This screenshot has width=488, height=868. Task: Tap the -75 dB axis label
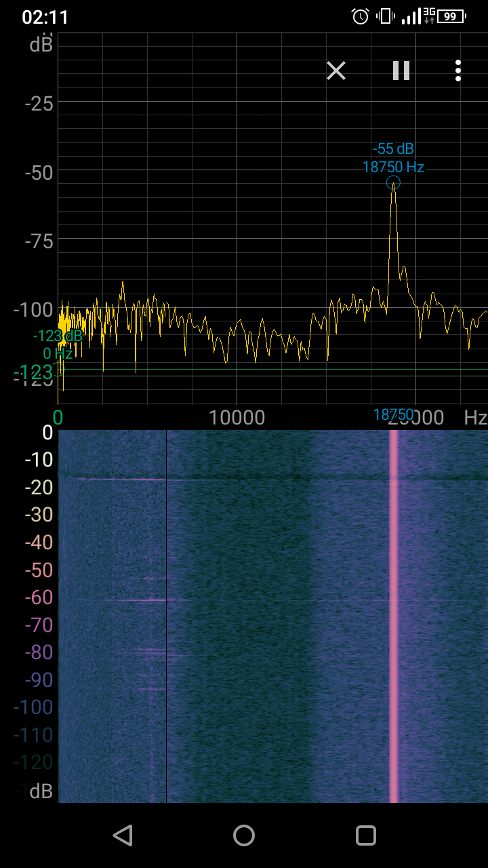[x=39, y=241]
